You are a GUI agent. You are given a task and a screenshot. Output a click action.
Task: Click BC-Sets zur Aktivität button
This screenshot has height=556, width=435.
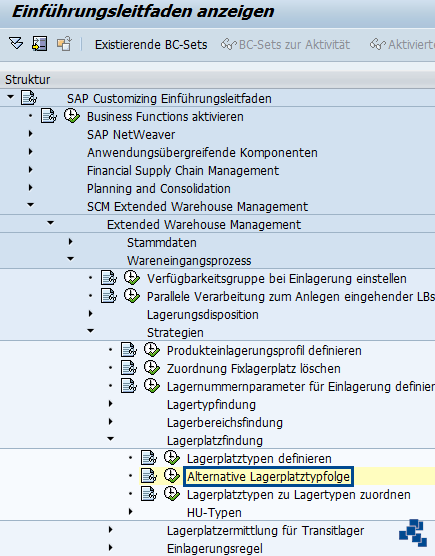tap(285, 45)
